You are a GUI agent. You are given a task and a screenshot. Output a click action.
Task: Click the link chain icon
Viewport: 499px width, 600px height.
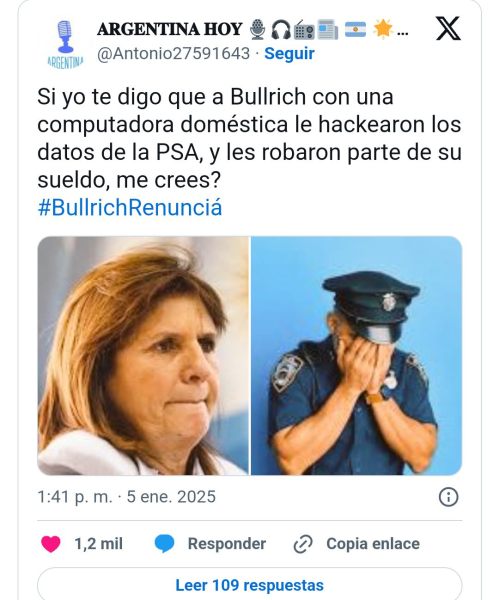(x=303, y=544)
